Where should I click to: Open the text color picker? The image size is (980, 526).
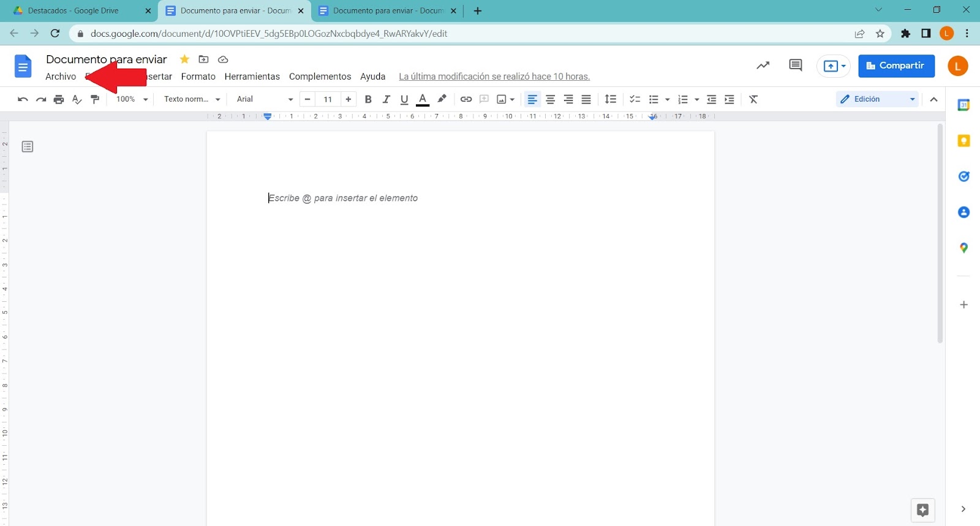423,99
